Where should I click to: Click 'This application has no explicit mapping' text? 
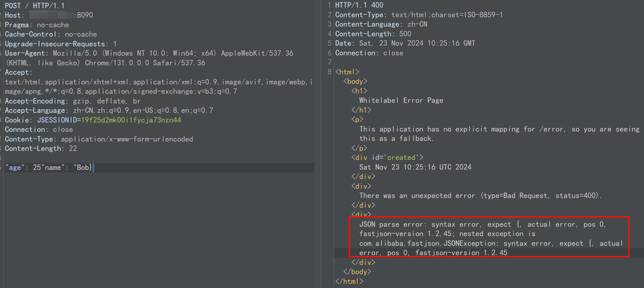coord(500,129)
